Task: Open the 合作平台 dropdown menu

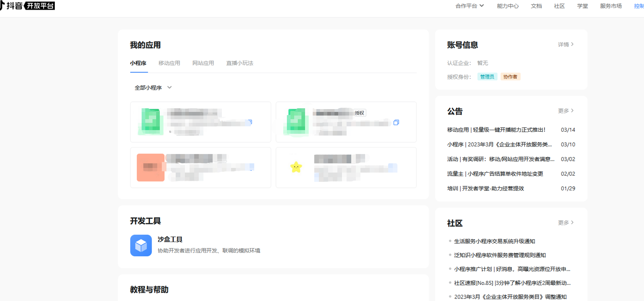Action: (469, 6)
